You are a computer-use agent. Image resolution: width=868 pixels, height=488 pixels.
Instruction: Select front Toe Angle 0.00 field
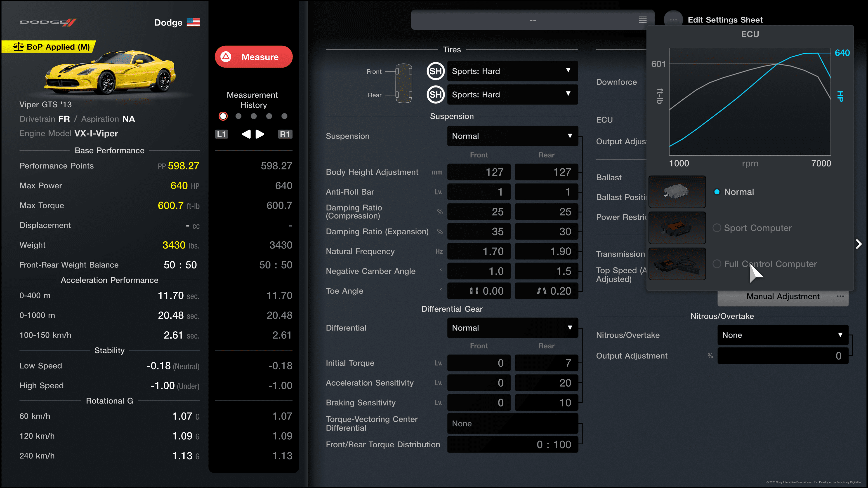click(479, 291)
